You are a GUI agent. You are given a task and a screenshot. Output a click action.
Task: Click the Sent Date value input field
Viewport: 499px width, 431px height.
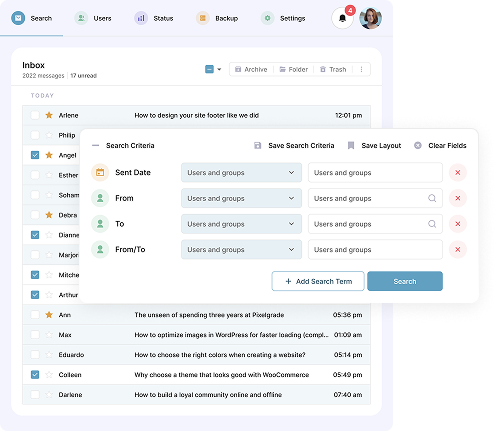(x=375, y=173)
